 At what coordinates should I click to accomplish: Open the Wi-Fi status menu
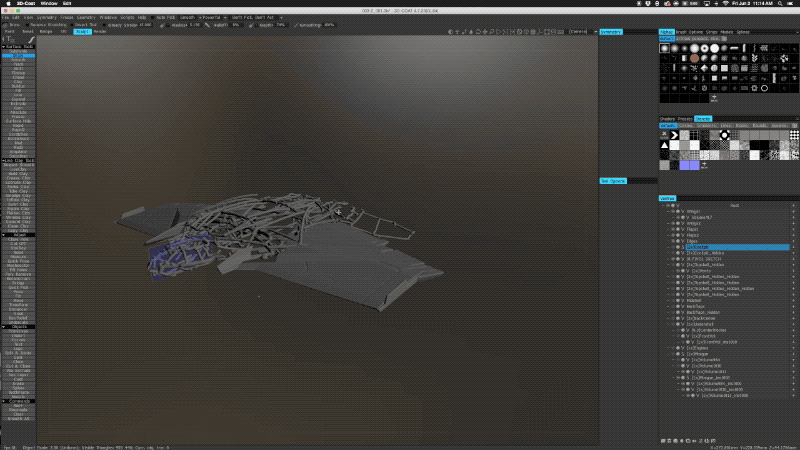click(x=726, y=3)
